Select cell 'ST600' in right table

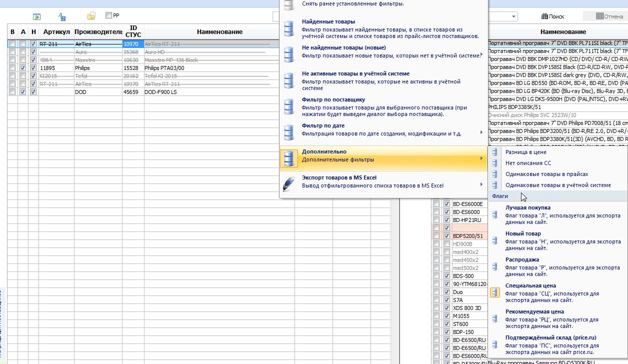coord(469,324)
